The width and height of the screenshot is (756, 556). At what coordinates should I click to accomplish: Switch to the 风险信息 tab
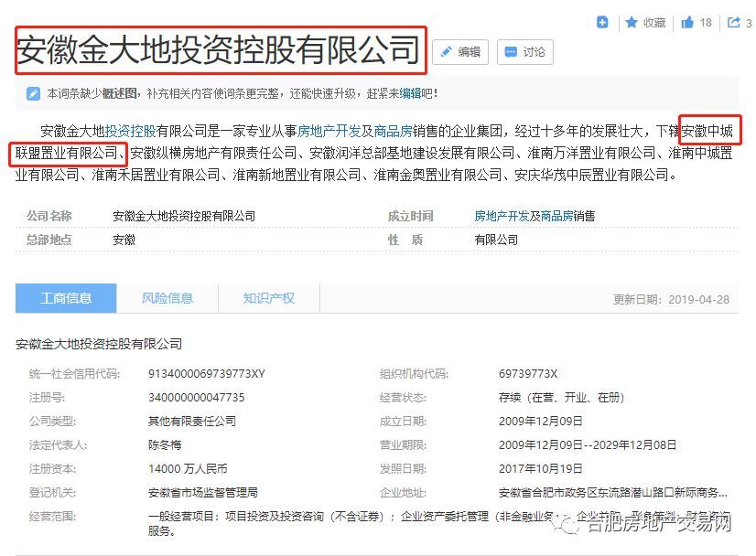click(x=167, y=298)
